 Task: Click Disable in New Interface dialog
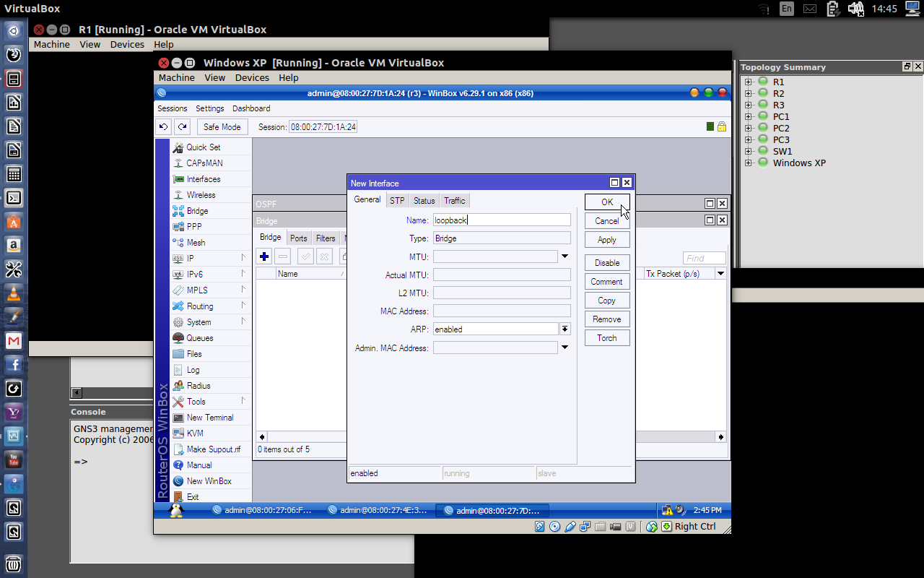607,262
